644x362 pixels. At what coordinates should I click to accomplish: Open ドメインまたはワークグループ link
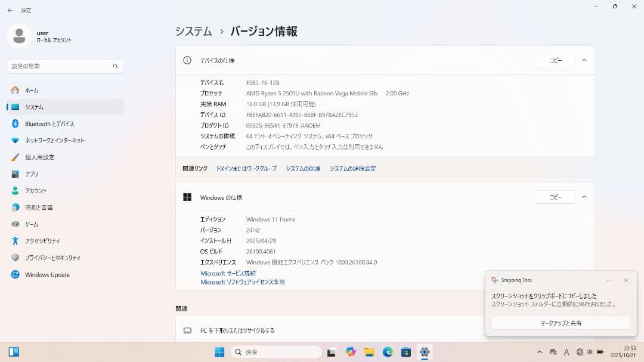pos(246,168)
